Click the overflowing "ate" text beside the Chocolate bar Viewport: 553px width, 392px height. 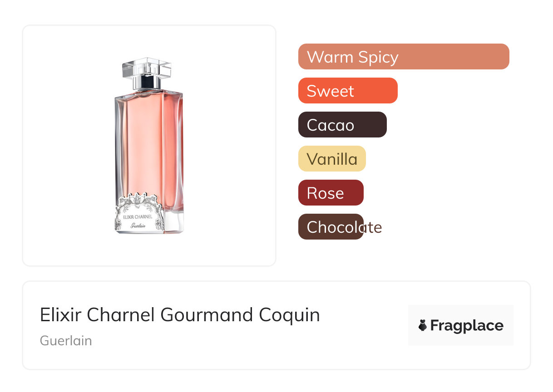(x=373, y=227)
